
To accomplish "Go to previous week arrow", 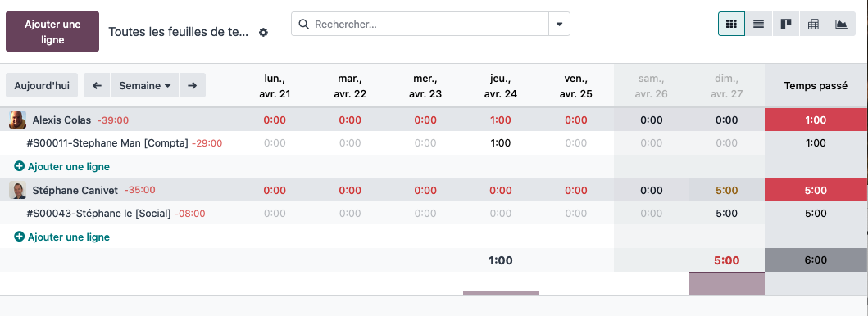I will tap(97, 86).
